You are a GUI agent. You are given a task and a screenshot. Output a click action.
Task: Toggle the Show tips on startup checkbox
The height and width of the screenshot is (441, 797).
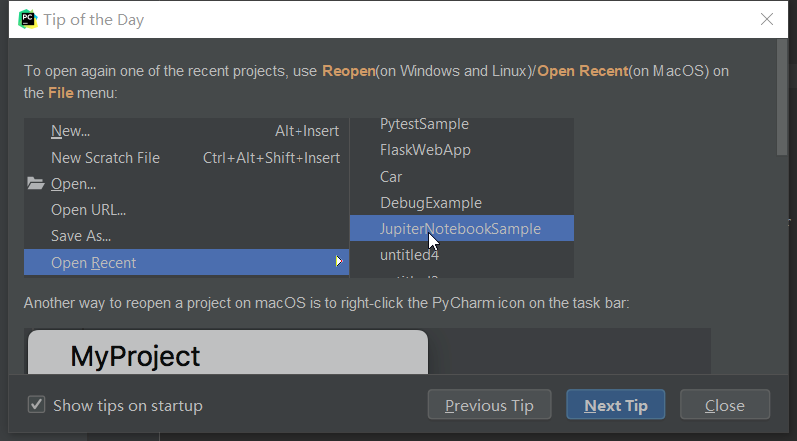[x=37, y=405]
